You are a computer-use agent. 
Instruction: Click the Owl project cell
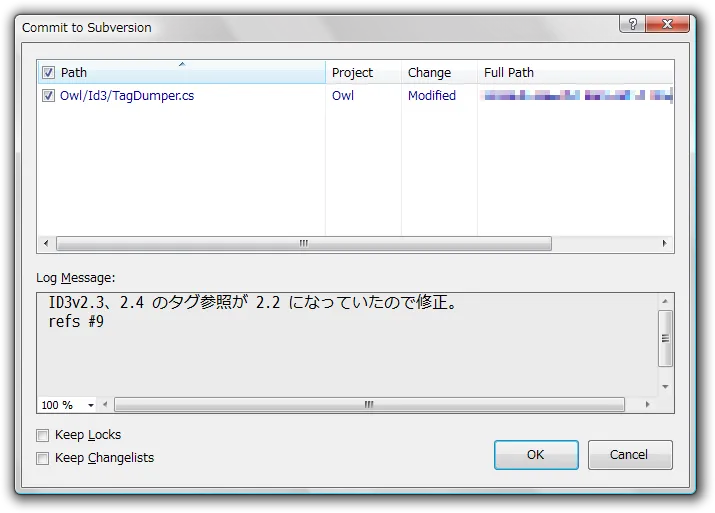pyautogui.click(x=343, y=96)
